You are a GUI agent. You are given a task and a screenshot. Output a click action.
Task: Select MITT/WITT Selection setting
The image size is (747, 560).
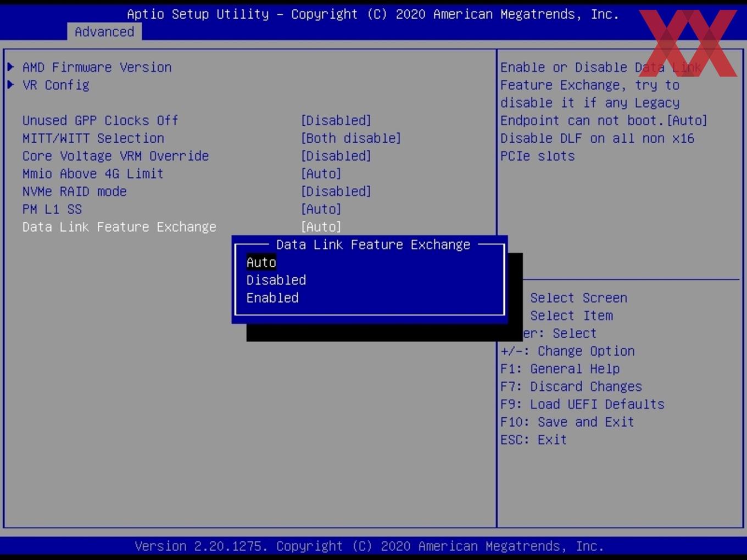coord(93,138)
